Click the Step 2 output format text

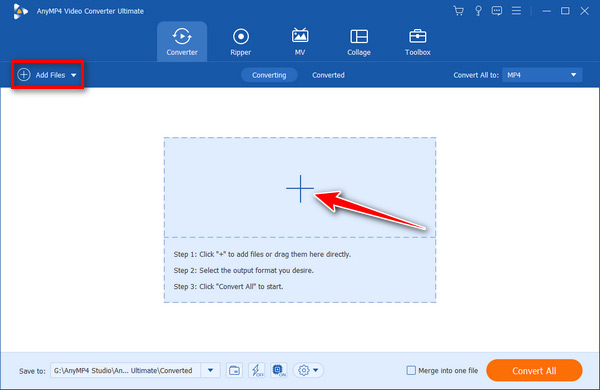(x=244, y=270)
